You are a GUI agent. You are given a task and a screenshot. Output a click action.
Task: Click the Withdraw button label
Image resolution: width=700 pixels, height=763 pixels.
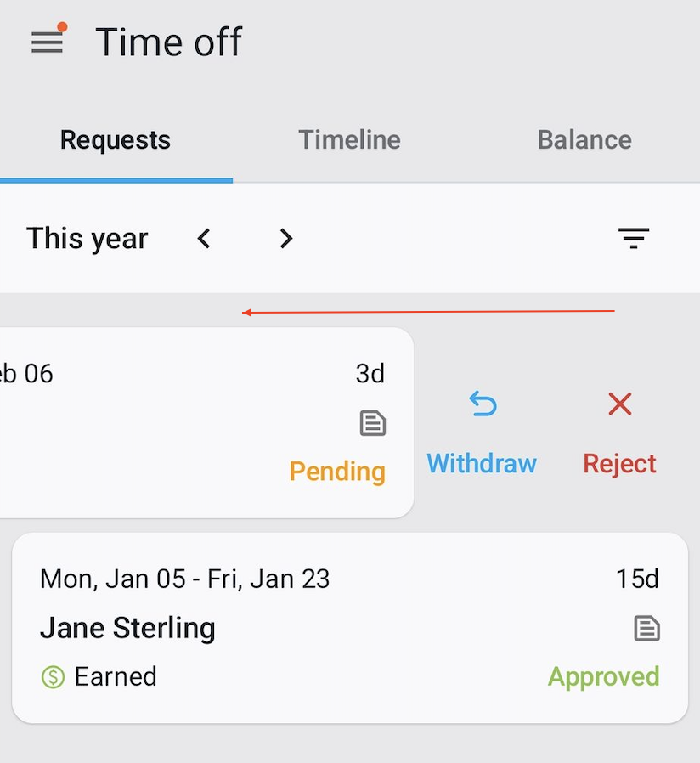pos(482,464)
